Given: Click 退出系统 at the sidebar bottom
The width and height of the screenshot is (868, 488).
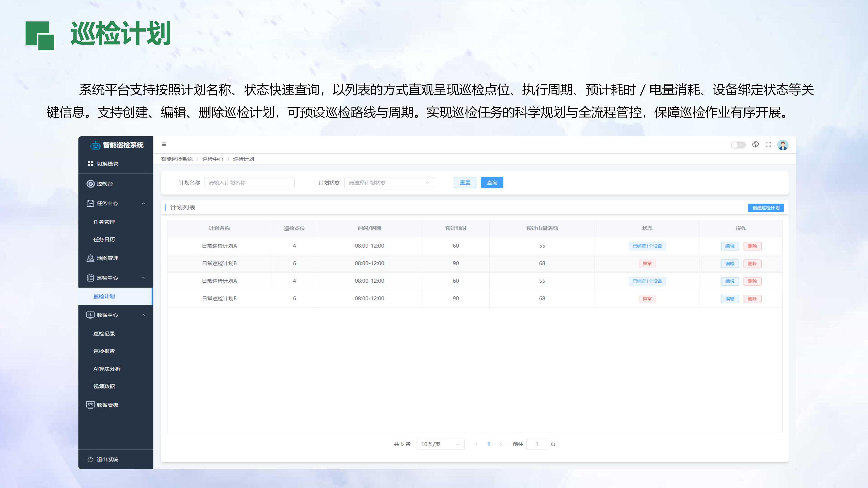Looking at the screenshot, I should (x=108, y=459).
